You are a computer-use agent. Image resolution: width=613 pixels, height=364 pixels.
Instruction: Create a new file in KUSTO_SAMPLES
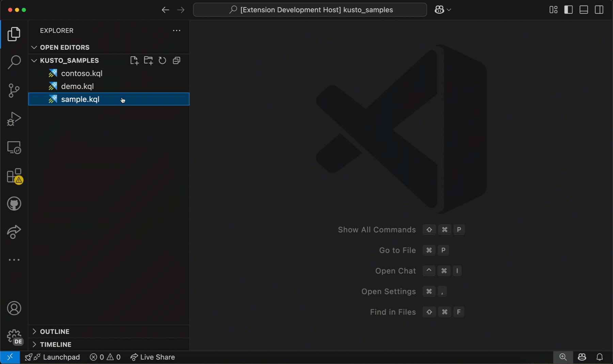pyautogui.click(x=134, y=61)
